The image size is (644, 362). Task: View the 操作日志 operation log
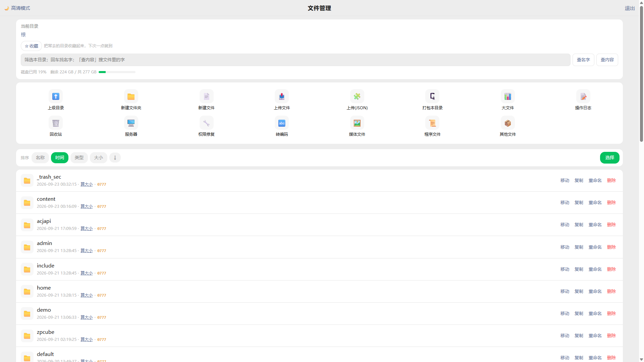click(583, 97)
